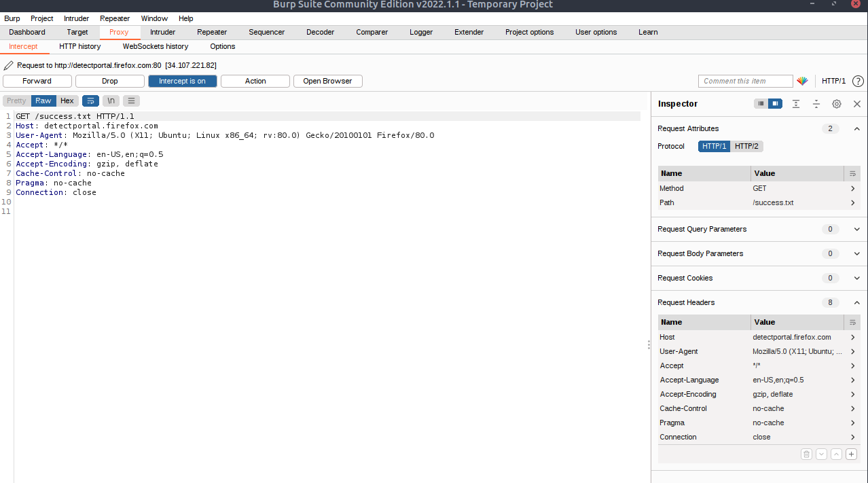Switch to the Dashboard tab
The image size is (868, 483).
point(27,32)
